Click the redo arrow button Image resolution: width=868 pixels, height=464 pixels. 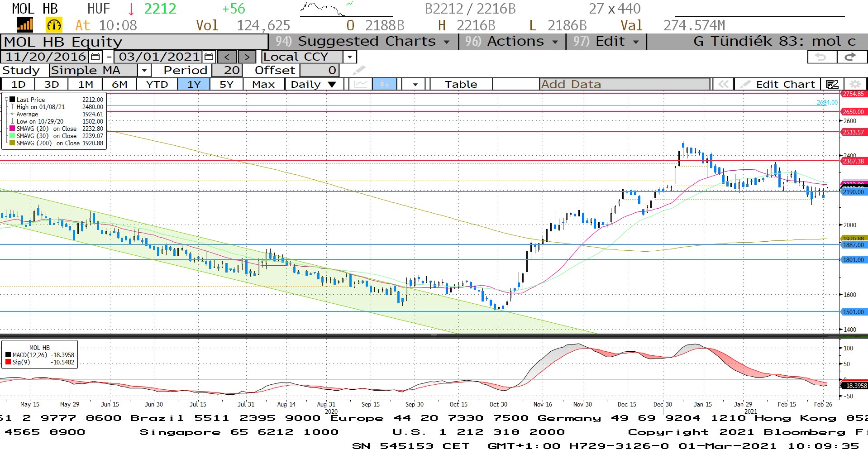(x=851, y=57)
